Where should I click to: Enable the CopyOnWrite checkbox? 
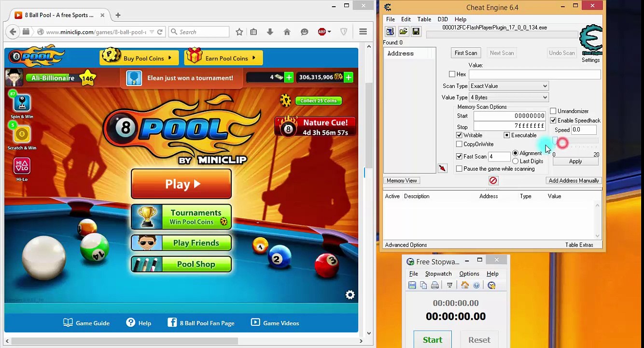click(459, 144)
